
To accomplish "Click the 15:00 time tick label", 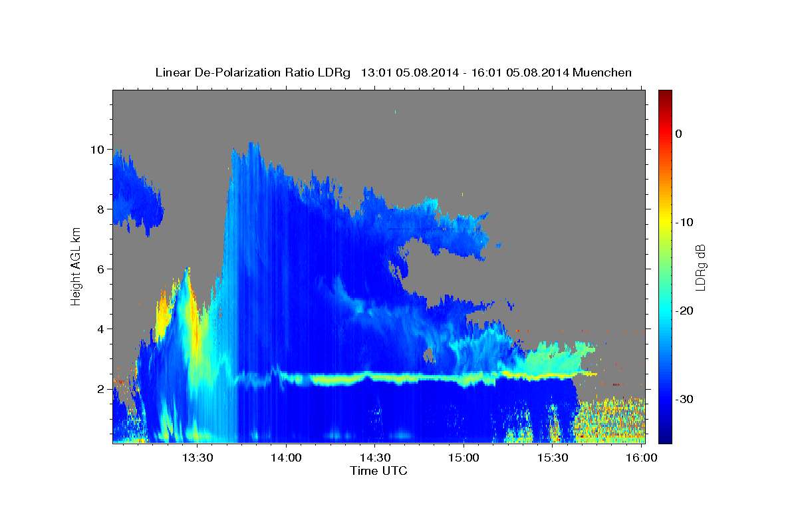I will [x=464, y=458].
